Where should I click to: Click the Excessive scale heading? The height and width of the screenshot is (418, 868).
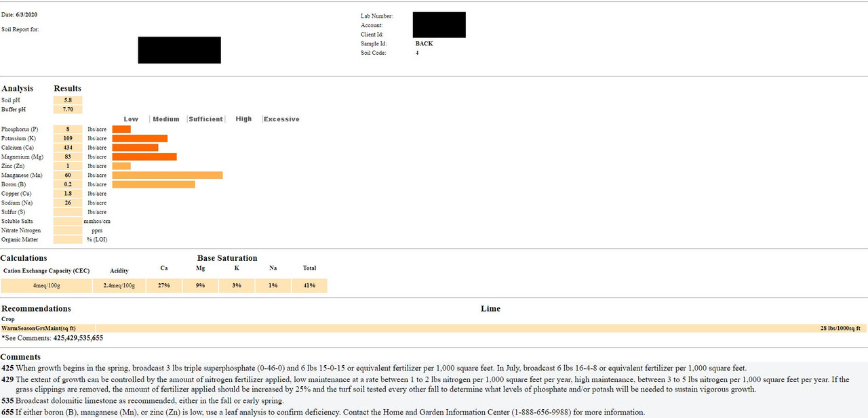click(281, 119)
